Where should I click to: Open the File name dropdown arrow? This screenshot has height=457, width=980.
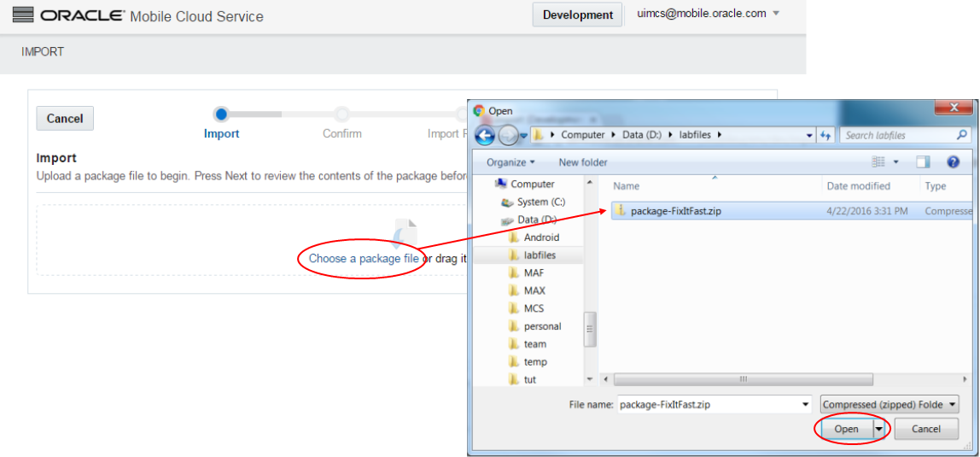point(806,405)
